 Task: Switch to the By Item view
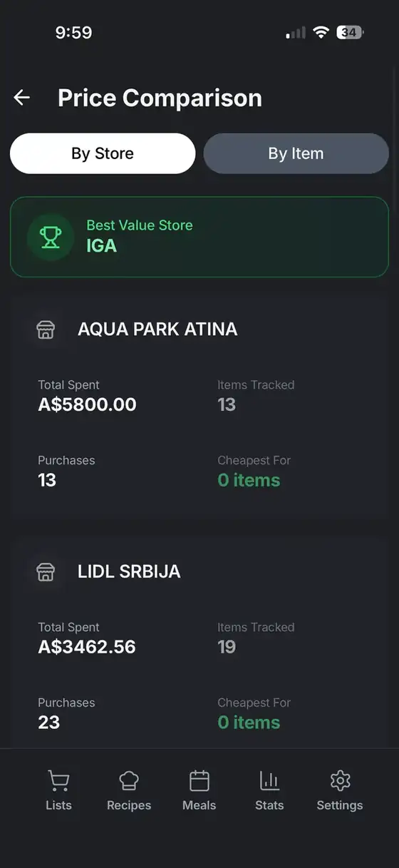coord(296,153)
